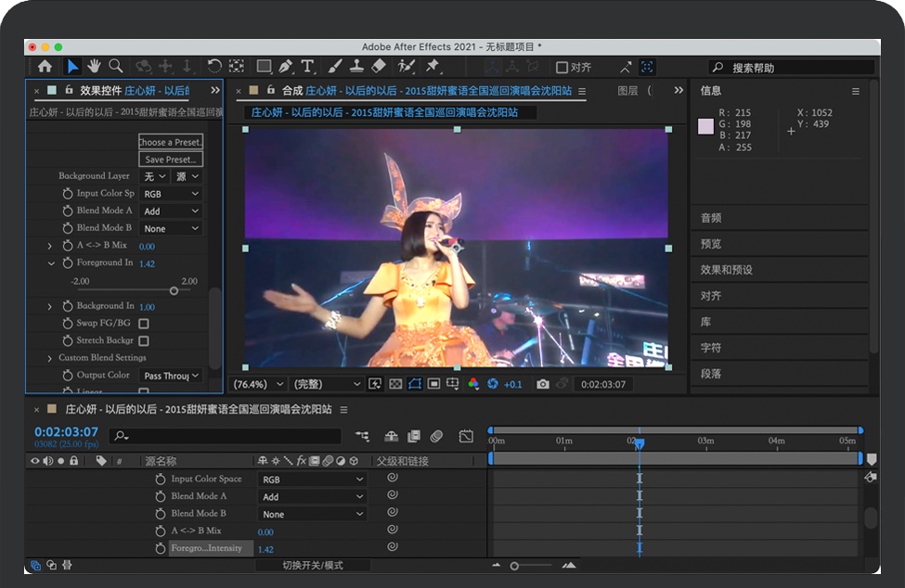The image size is (905, 588).
Task: Enable the Swap FG/BG checkbox
Action: pos(144,324)
